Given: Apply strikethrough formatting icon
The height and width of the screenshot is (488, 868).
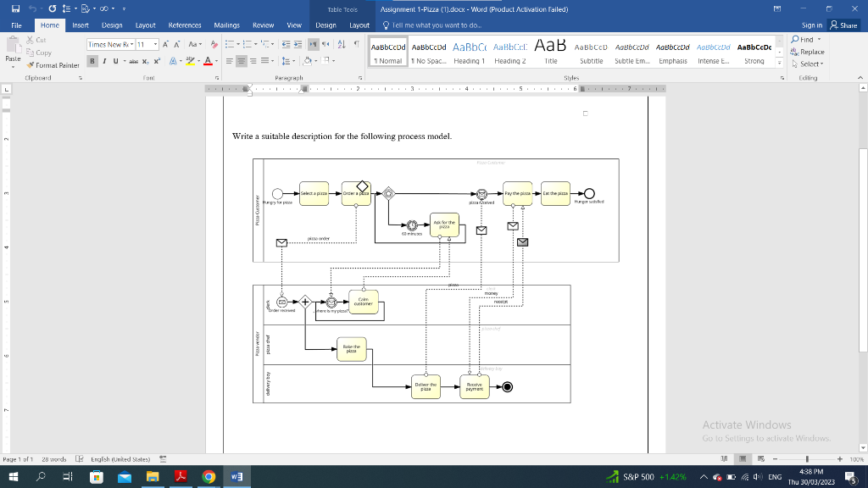Looking at the screenshot, I should coord(133,61).
